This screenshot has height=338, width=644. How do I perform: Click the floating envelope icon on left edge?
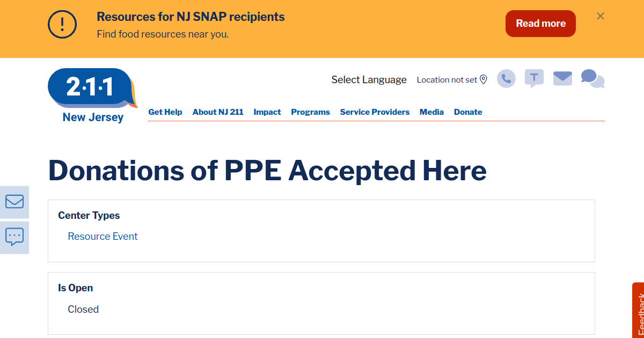pyautogui.click(x=14, y=202)
